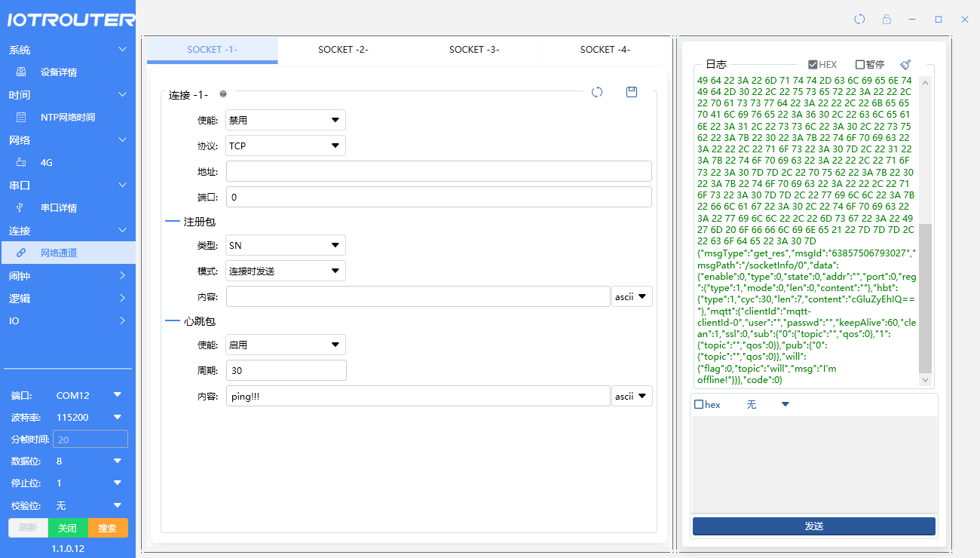This screenshot has width=980, height=558.
Task: Click the orange 搜索 search button
Action: click(108, 528)
